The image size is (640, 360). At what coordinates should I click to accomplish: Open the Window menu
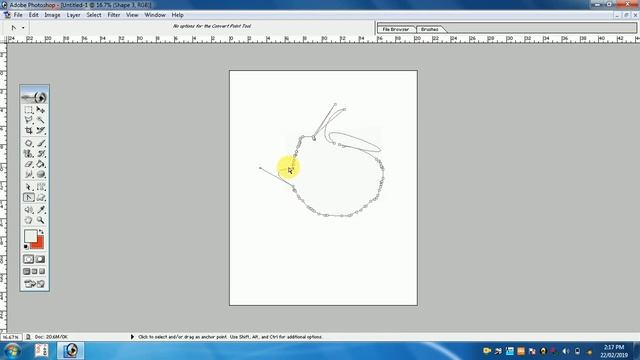tap(155, 15)
